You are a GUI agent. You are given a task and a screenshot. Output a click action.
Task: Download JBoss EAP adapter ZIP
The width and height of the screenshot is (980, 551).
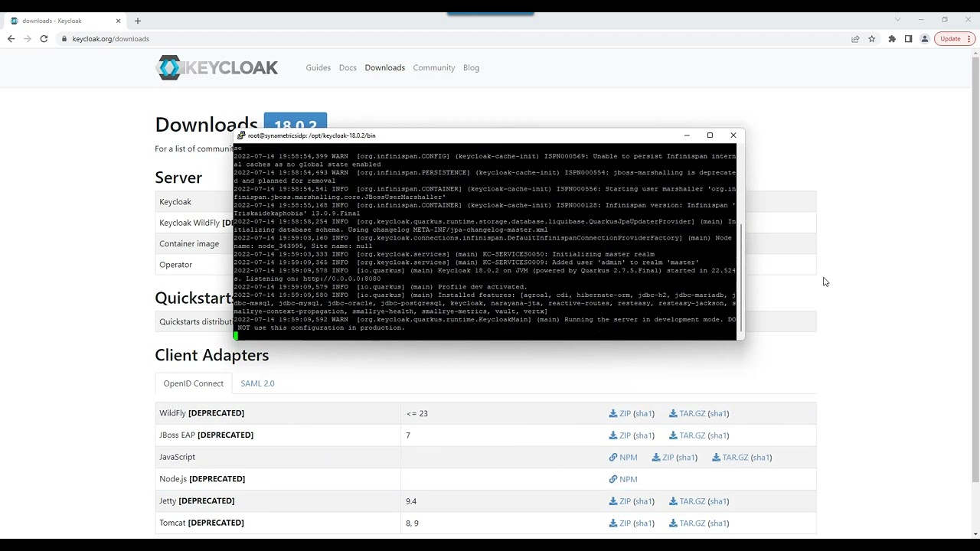pos(620,435)
